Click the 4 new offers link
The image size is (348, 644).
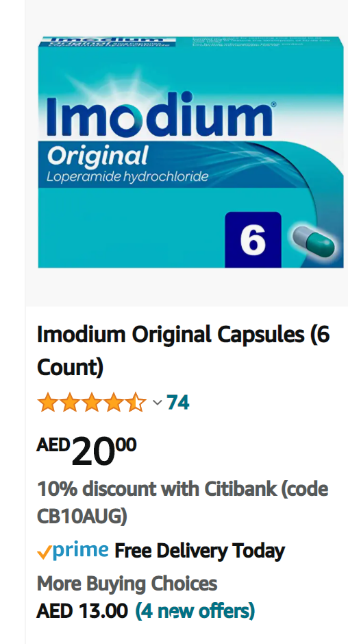pyautogui.click(x=195, y=610)
